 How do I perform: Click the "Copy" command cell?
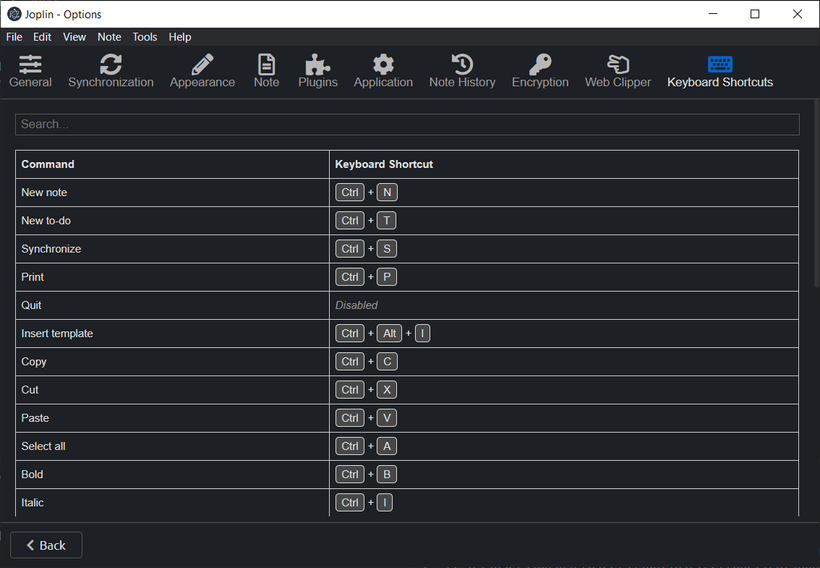point(173,362)
